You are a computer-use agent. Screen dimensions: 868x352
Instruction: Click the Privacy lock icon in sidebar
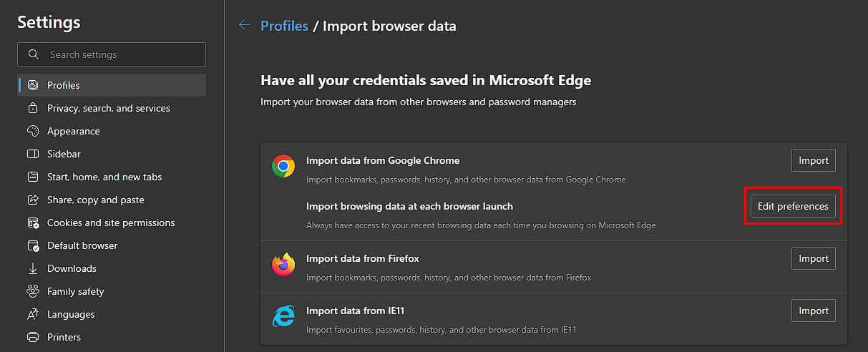(x=32, y=108)
